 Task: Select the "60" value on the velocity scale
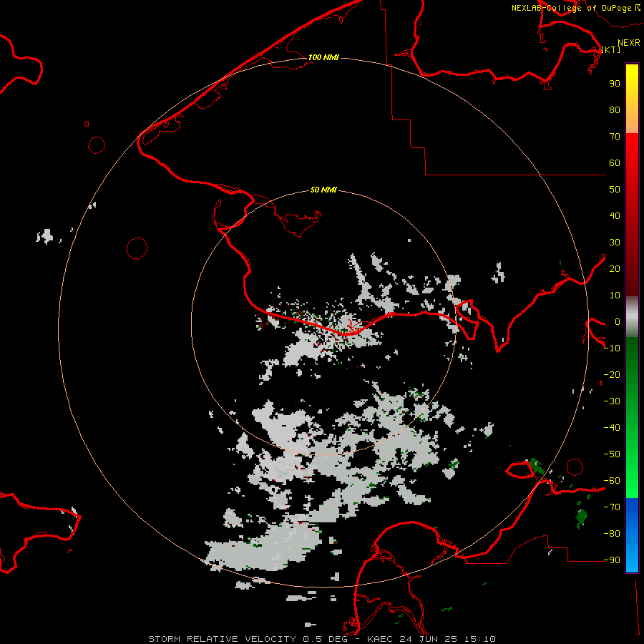click(615, 162)
